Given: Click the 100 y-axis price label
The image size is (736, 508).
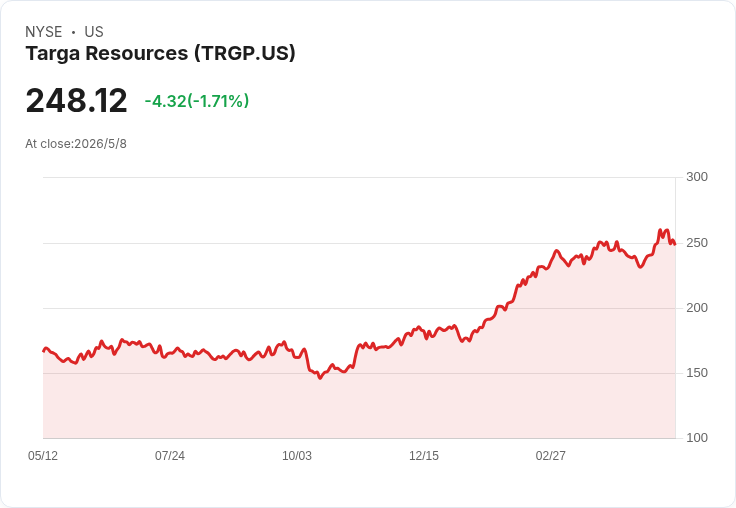Looking at the screenshot, I should (697, 438).
